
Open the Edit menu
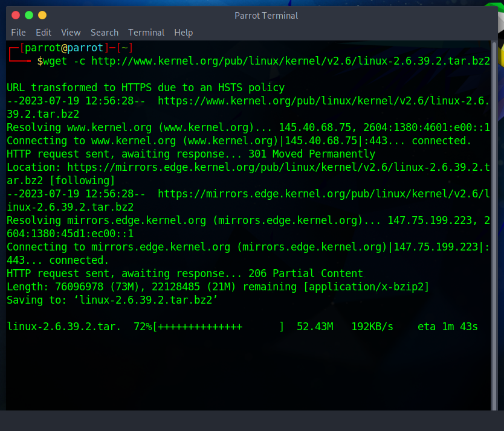coord(44,33)
